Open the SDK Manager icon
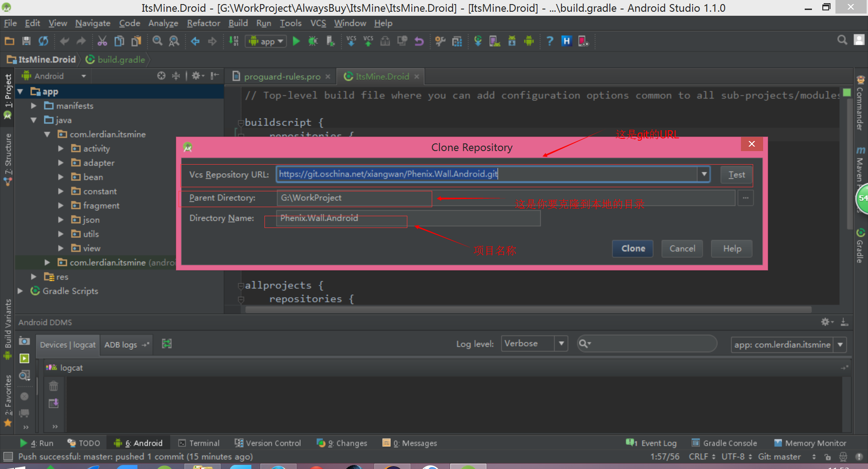The image size is (868, 469). (512, 41)
